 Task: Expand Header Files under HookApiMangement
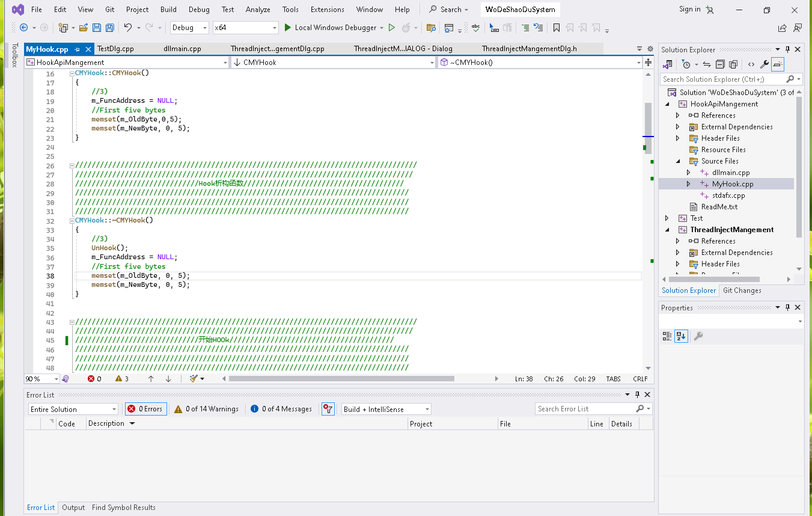coord(677,138)
